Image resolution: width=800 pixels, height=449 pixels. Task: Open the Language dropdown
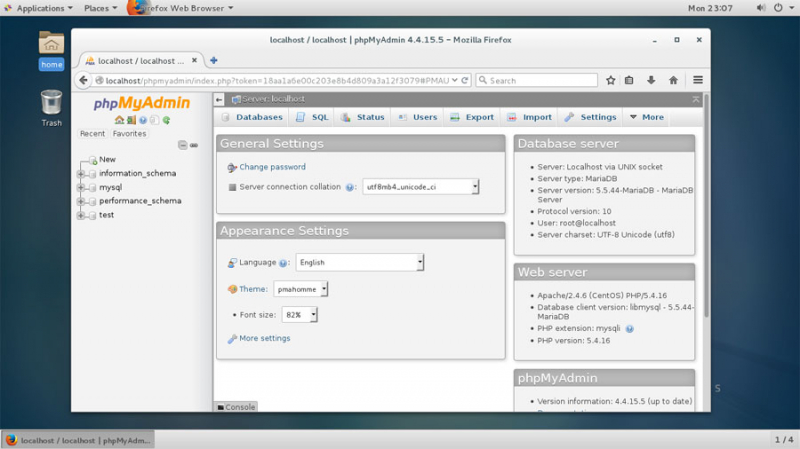(360, 262)
